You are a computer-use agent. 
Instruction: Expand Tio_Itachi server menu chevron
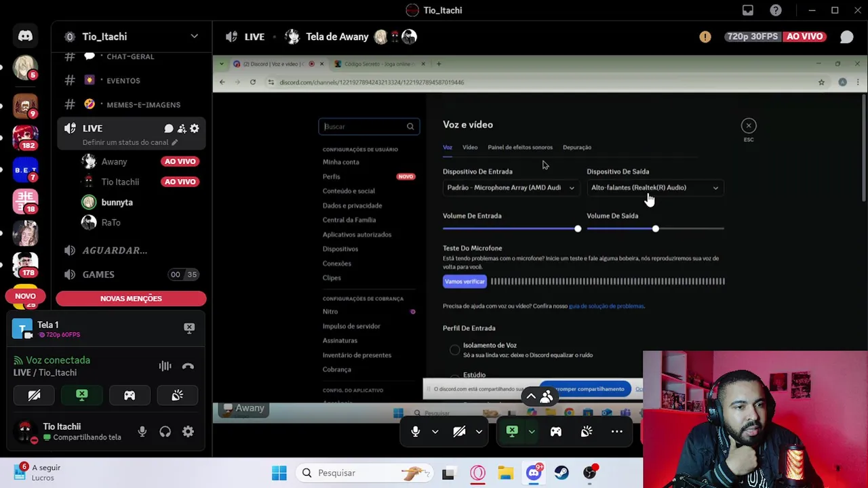(x=194, y=37)
